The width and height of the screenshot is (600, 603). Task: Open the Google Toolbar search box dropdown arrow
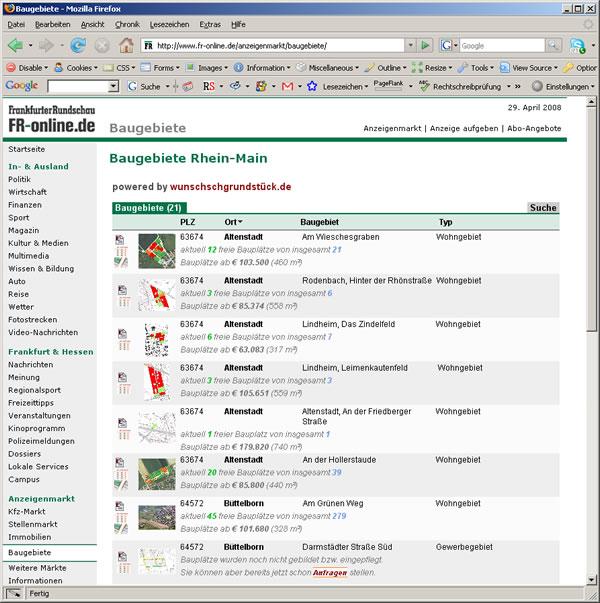click(113, 87)
